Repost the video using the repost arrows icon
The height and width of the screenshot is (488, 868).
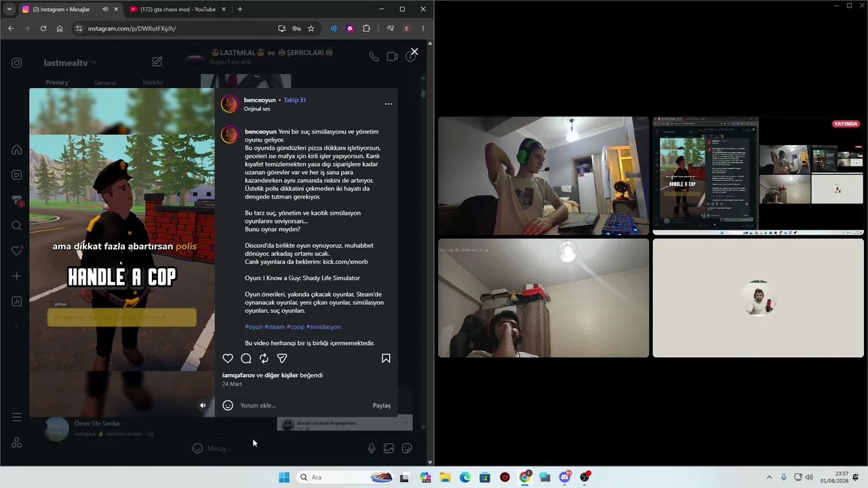(264, 359)
